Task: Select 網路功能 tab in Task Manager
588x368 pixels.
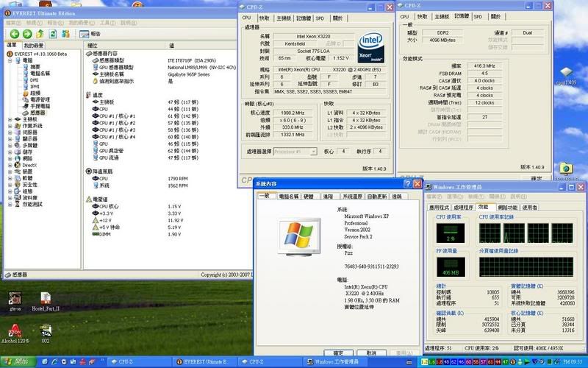Action: tap(506, 208)
